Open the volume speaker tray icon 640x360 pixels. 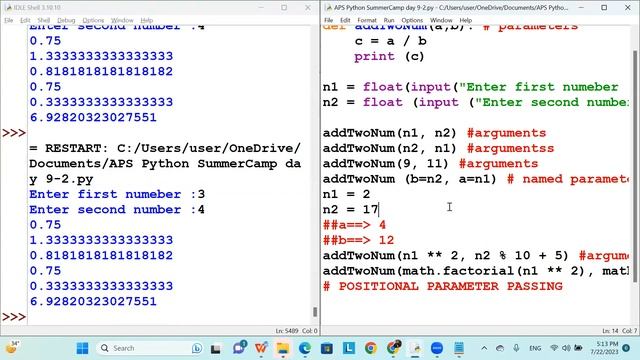click(566, 348)
